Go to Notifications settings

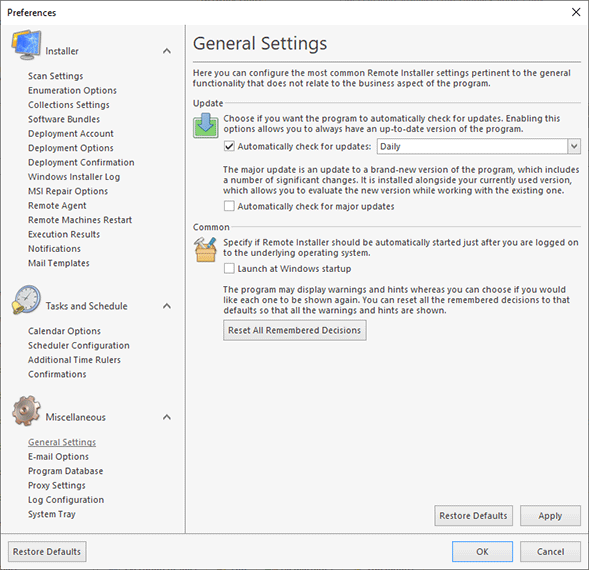click(54, 249)
